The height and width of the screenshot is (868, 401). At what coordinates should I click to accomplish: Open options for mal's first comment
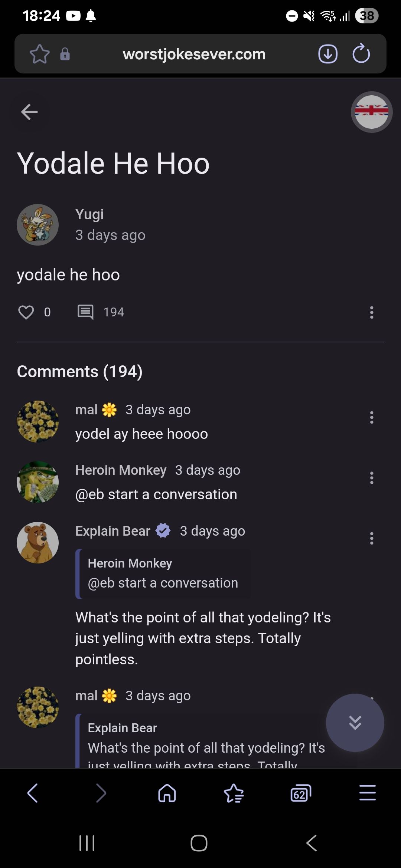point(371,418)
